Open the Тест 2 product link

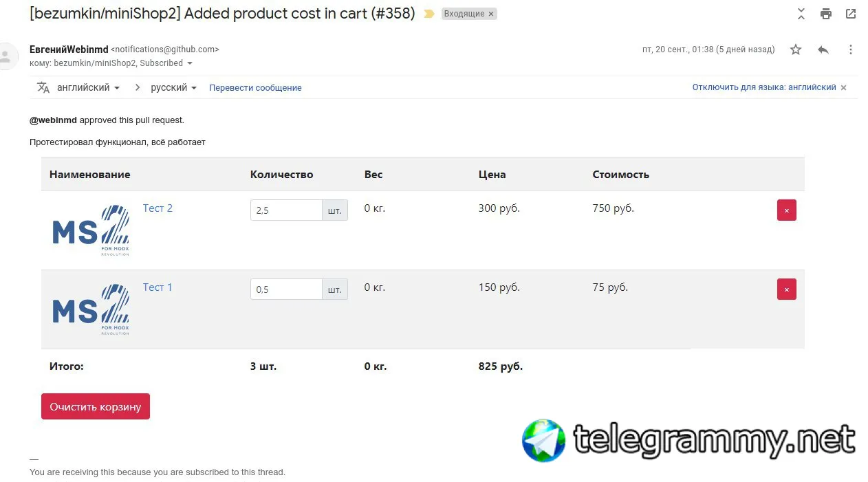click(158, 208)
